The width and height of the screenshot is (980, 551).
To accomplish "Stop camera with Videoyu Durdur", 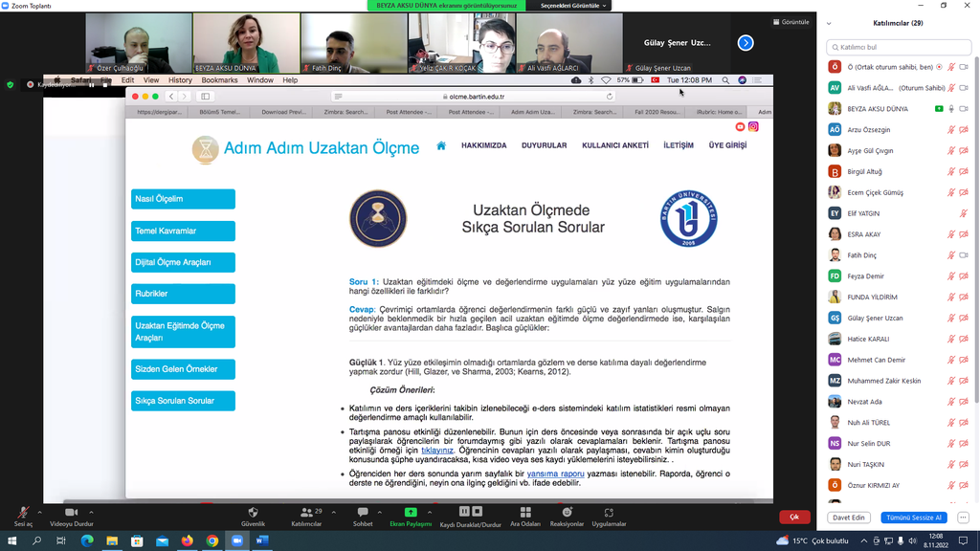I will pos(71,513).
